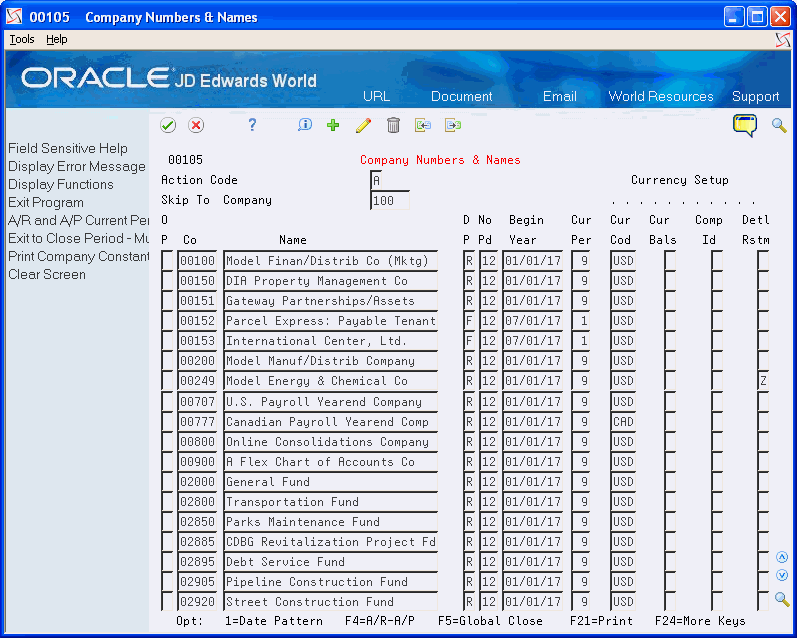Viewport: 797px width, 638px height.
Task: Click the page down arrow icon
Action: pyautogui.click(x=782, y=575)
